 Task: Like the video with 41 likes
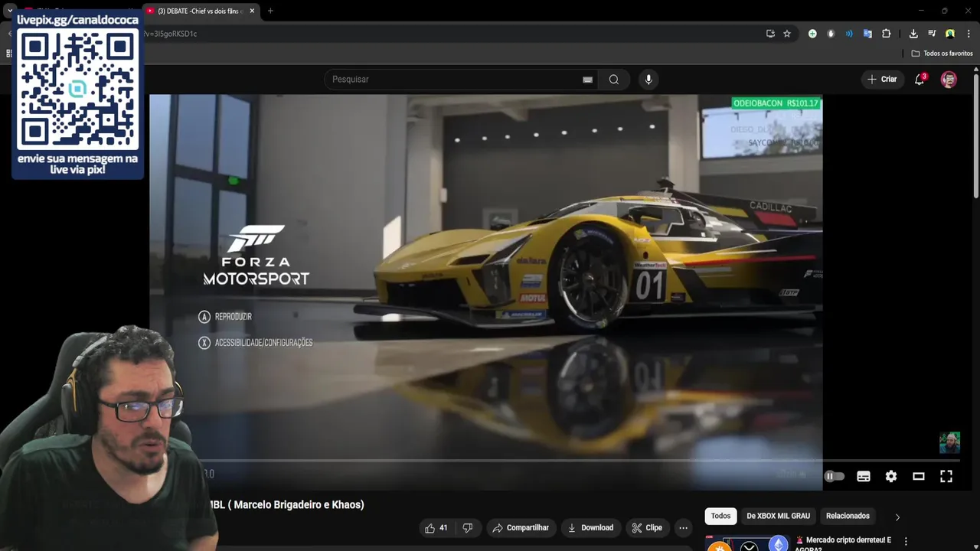tap(436, 528)
